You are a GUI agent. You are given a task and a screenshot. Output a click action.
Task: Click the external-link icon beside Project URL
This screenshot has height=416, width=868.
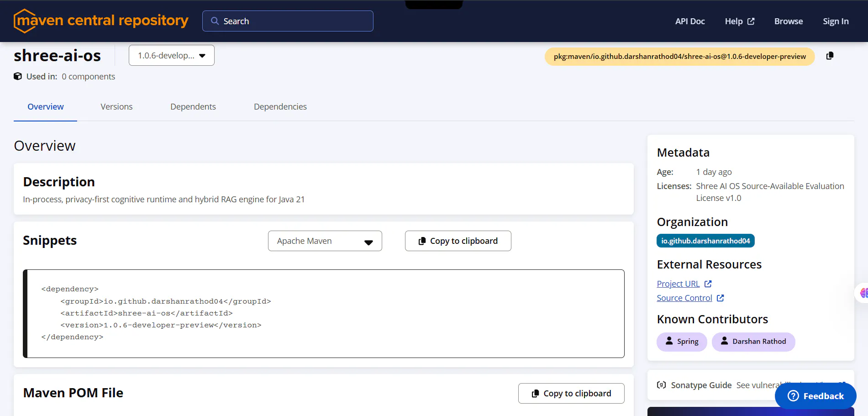708,284
